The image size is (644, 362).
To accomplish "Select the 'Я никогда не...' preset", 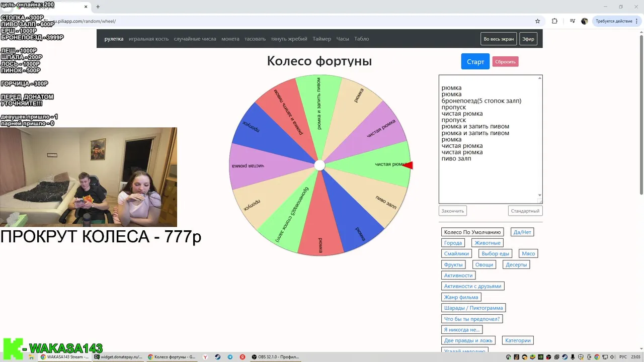I will pyautogui.click(x=461, y=329).
